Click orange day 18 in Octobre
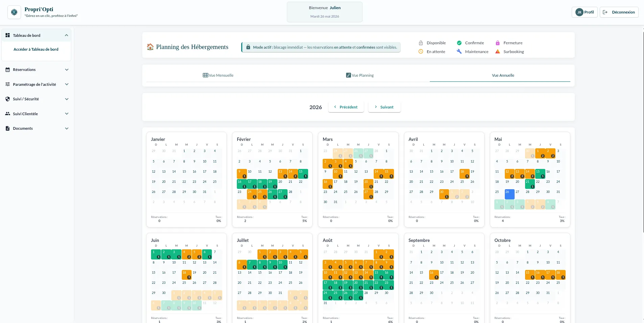Image resolution: width=644 pixels, height=323 pixels. [x=561, y=275]
